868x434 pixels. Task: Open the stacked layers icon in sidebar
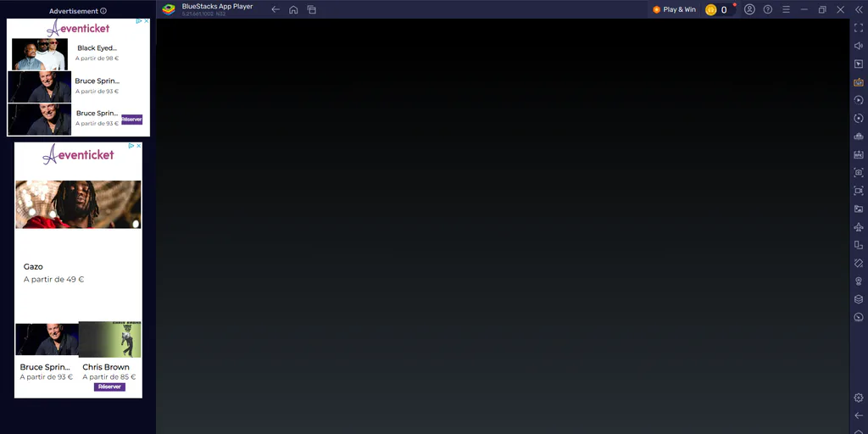[859, 299]
